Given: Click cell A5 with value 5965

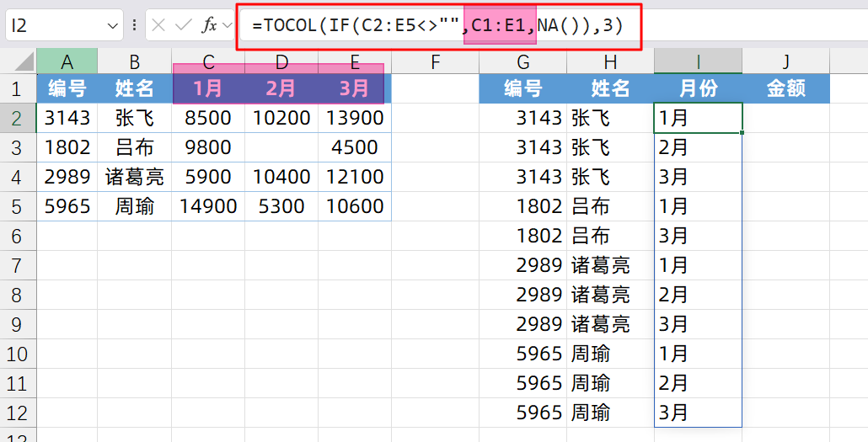Looking at the screenshot, I should click(x=67, y=206).
